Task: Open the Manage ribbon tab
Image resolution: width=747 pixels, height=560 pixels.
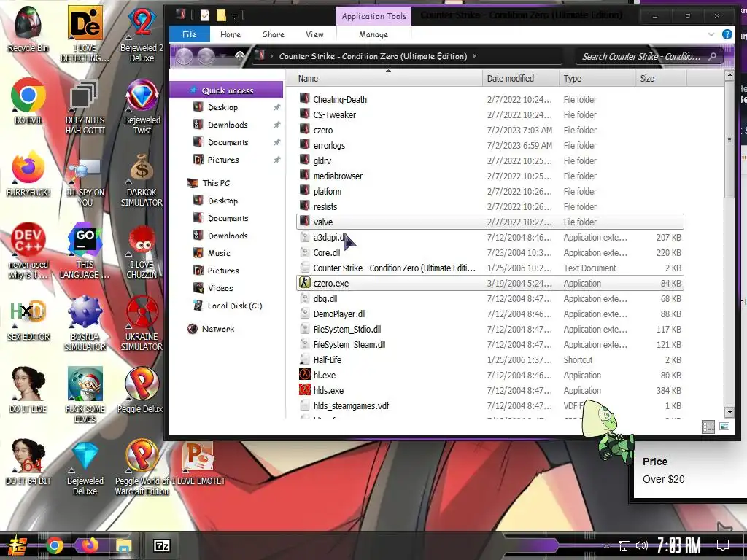Action: [x=373, y=34]
